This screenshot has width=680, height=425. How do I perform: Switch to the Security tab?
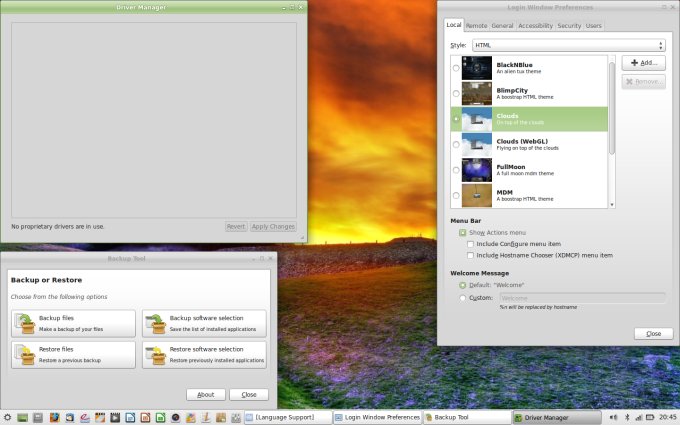pyautogui.click(x=569, y=25)
